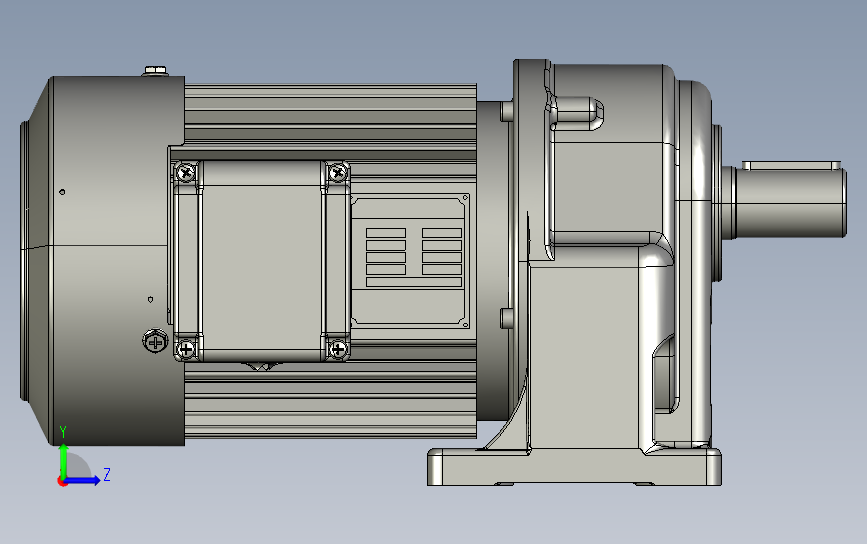The height and width of the screenshot is (544, 867).
Task: Select the terminal box cover face
Action: tap(260, 260)
